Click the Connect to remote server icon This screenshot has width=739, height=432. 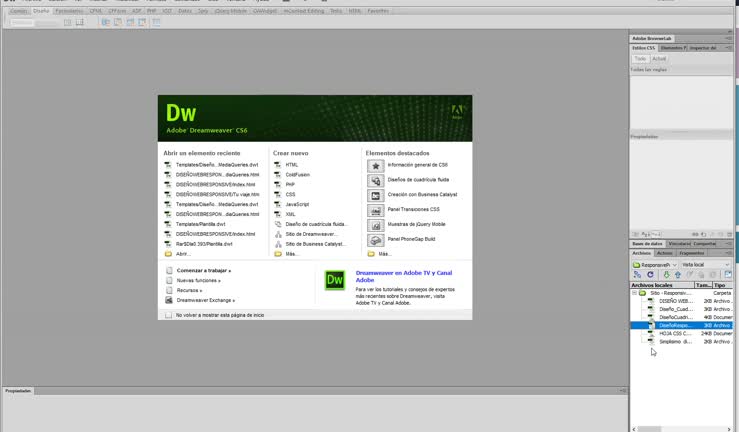(637, 274)
